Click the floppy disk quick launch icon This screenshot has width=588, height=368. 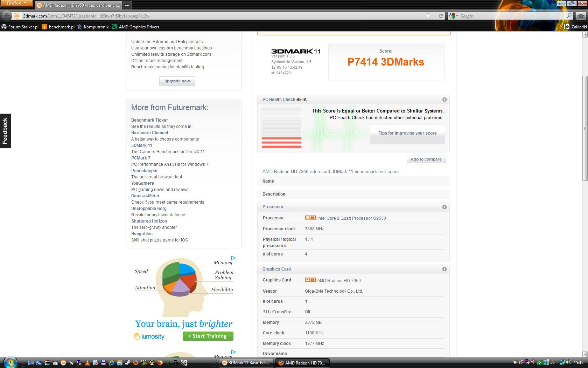(103, 363)
